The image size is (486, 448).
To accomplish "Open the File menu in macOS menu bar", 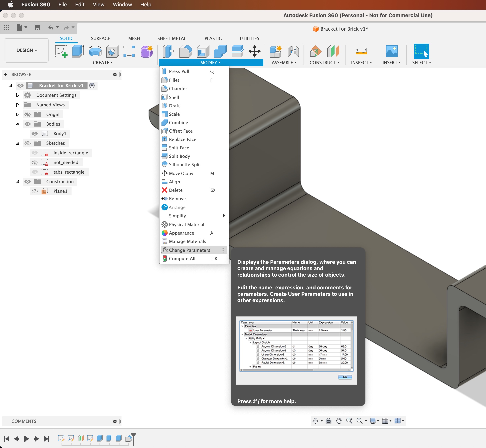I will point(63,5).
